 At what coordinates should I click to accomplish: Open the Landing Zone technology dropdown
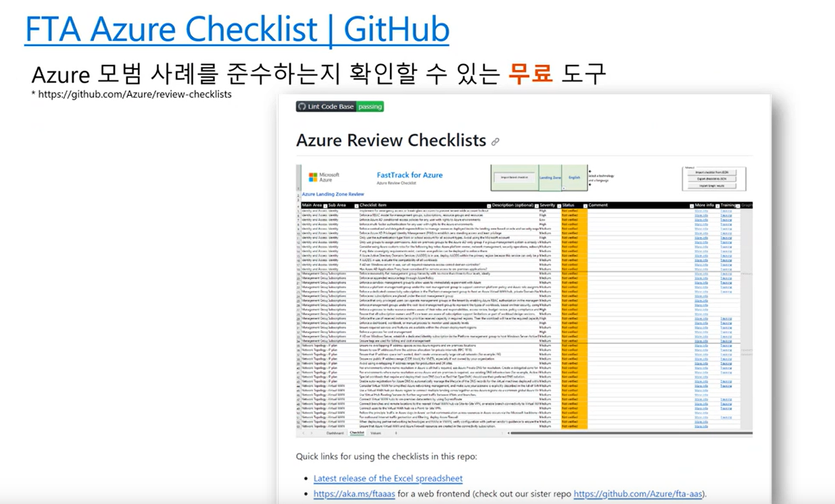[550, 178]
